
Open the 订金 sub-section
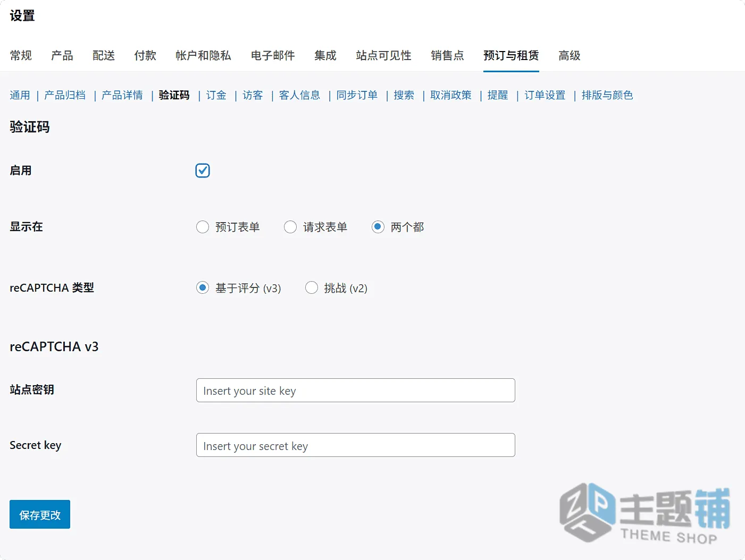(216, 95)
